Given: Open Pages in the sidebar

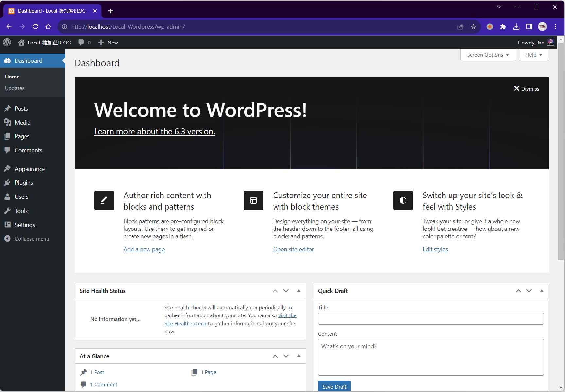Looking at the screenshot, I should click(x=22, y=136).
